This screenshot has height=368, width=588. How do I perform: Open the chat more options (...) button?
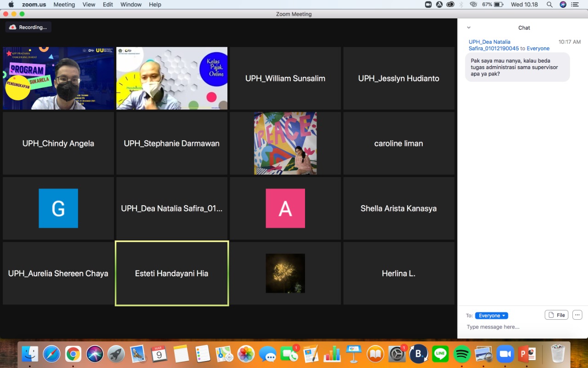tap(577, 315)
